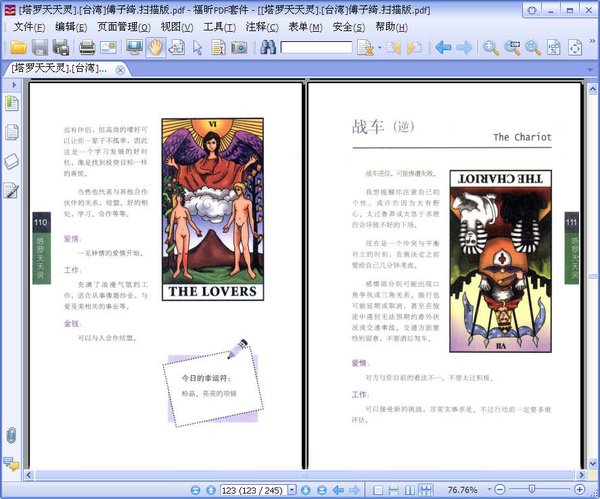Click the page number field 123 (123 / 245)
The image size is (600, 499).
tap(253, 490)
